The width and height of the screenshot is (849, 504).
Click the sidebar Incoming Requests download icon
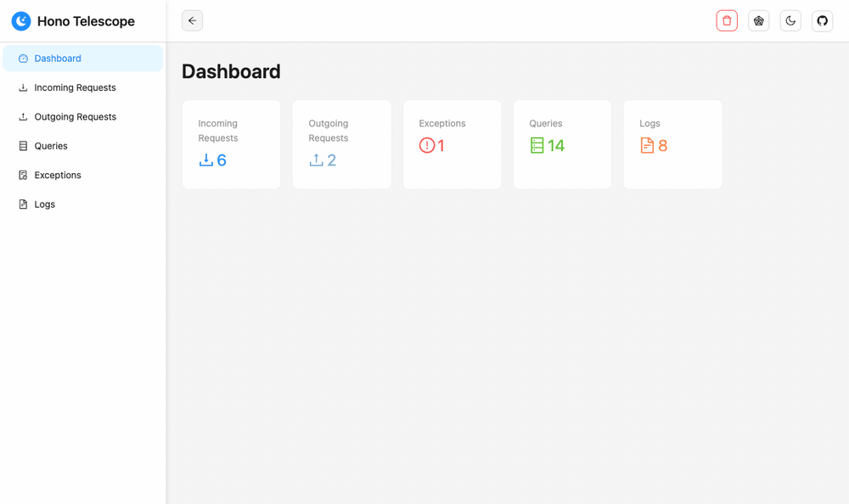(23, 87)
